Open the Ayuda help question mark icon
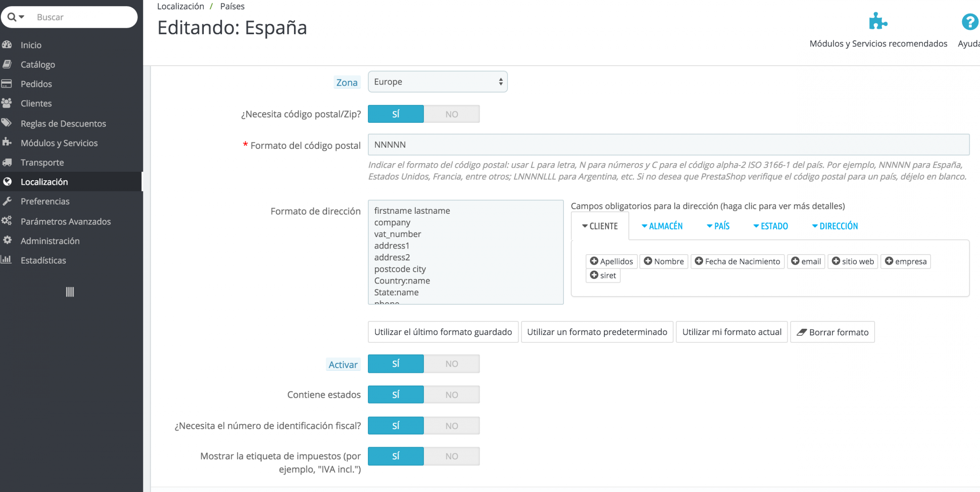The width and height of the screenshot is (980, 492). (x=969, y=22)
